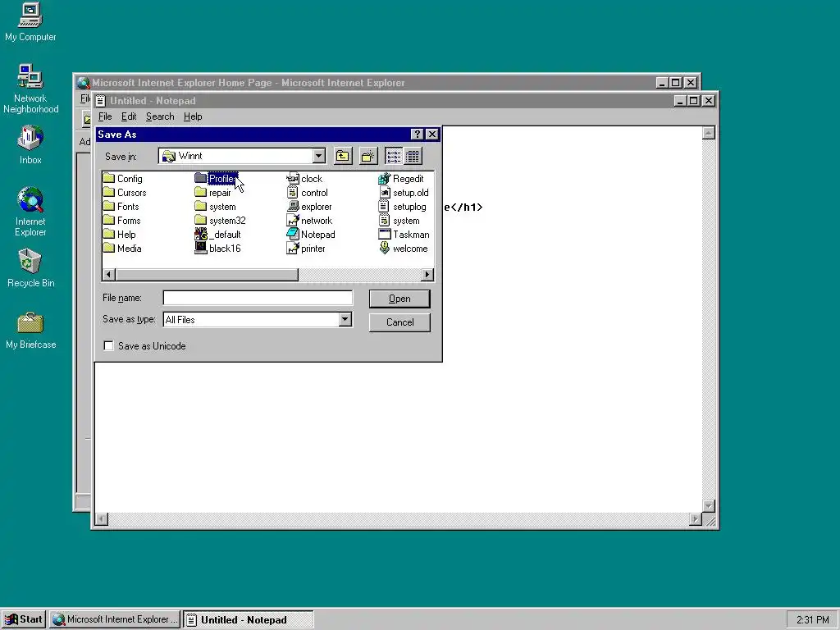
Task: Click the Cancel button
Action: [x=399, y=322]
